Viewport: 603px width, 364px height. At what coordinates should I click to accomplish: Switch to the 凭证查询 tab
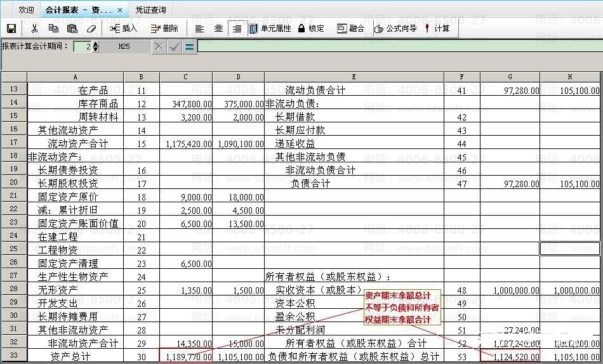coord(151,10)
